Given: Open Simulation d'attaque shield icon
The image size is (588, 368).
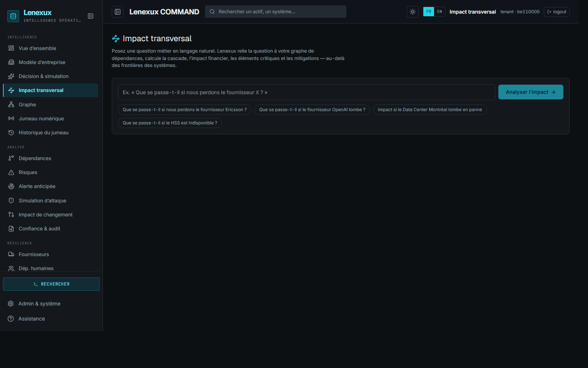Looking at the screenshot, I should tap(11, 201).
